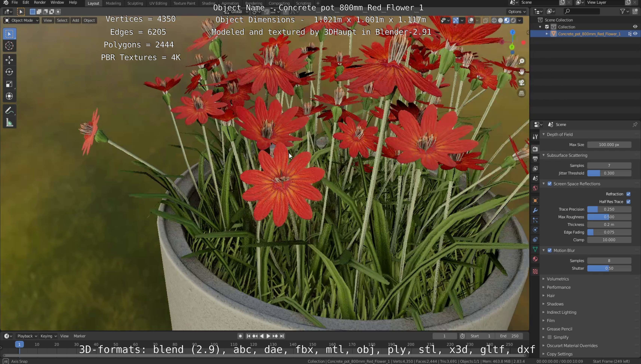Expand Concrete_pot_800mm_Red_Flower_1 tree item
641x364 pixels.
click(x=547, y=34)
